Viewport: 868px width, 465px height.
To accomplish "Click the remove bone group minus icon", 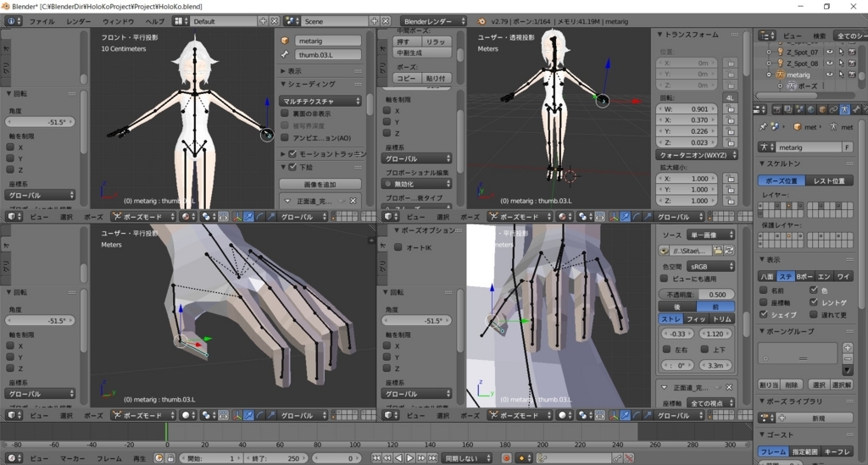I will [848, 359].
